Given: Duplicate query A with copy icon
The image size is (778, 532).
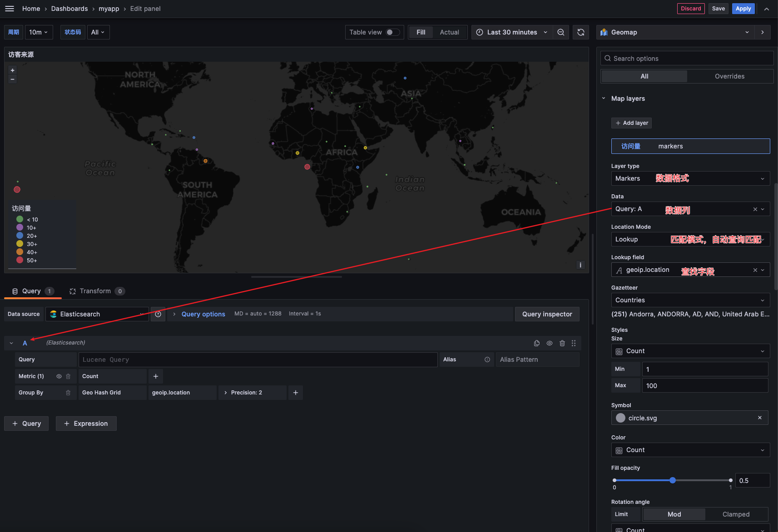Looking at the screenshot, I should 537,343.
